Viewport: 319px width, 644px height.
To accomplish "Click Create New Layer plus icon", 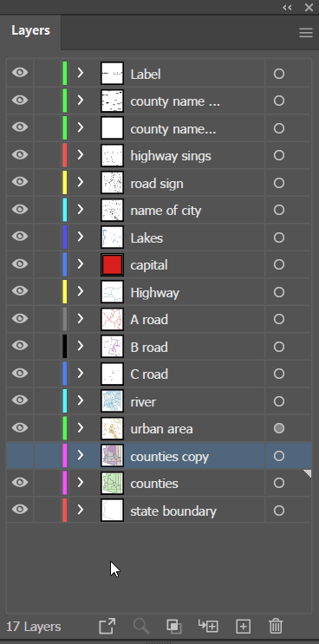I will point(243,627).
